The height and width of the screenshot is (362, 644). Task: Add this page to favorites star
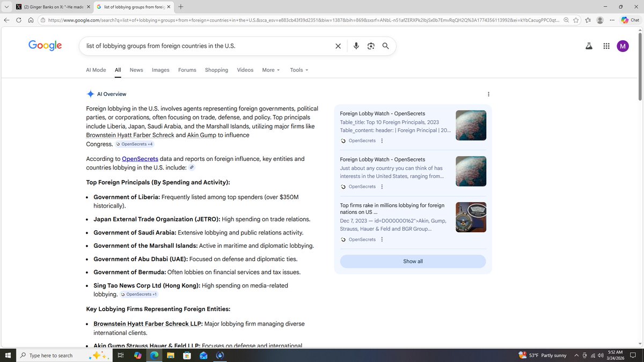coord(576,20)
